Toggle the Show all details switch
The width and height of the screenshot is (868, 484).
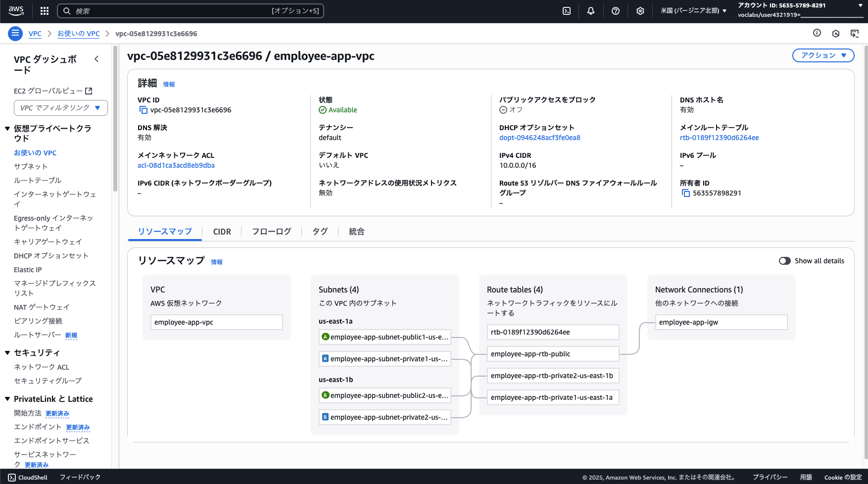785,261
